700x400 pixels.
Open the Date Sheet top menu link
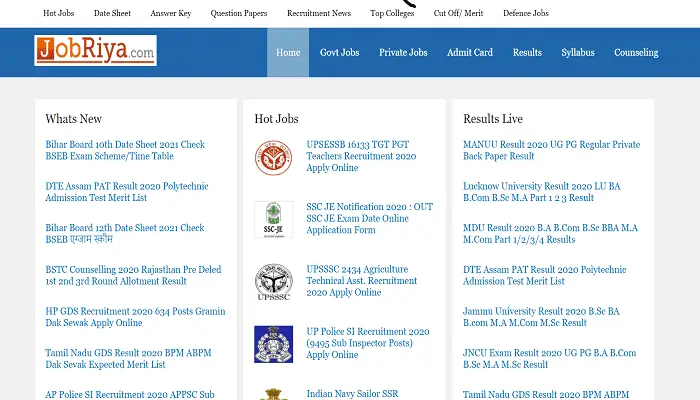(x=112, y=13)
